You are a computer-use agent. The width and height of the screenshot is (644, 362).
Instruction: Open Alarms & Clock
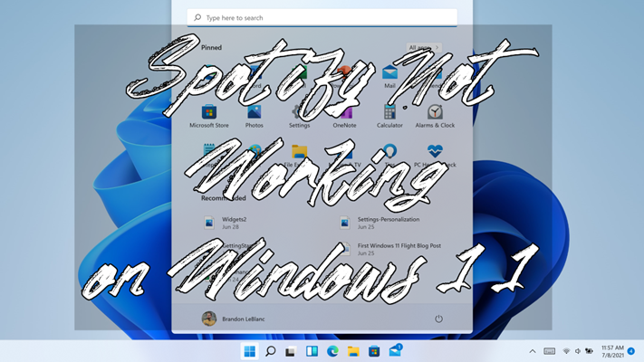click(x=435, y=116)
